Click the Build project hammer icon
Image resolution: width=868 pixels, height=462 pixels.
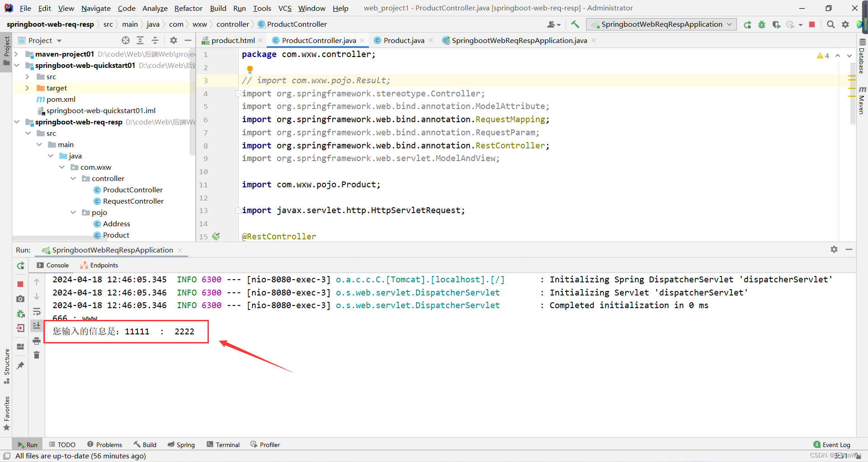point(575,24)
